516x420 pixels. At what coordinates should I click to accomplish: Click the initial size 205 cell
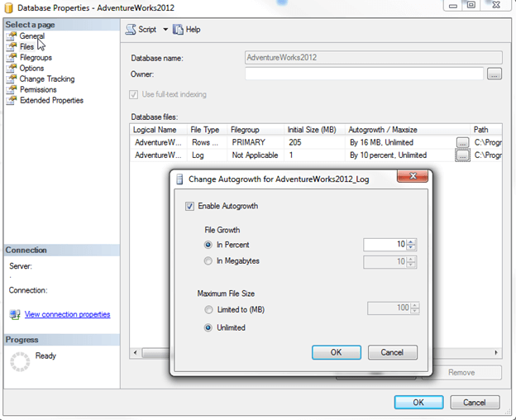(314, 142)
